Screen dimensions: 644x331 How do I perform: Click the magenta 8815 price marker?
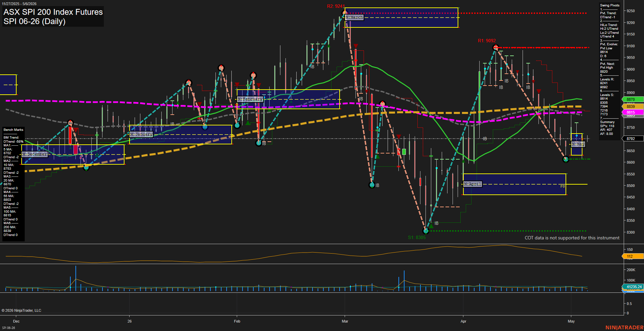point(632,112)
